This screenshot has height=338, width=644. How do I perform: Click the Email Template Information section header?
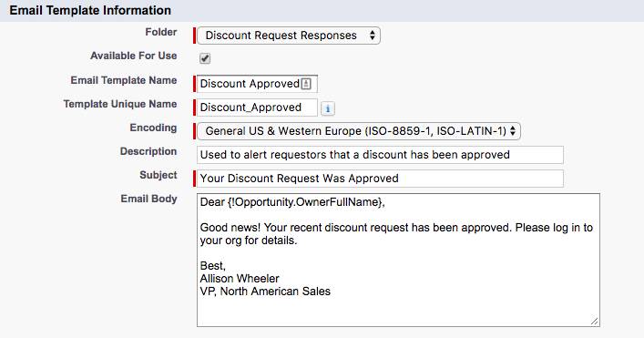pos(90,10)
